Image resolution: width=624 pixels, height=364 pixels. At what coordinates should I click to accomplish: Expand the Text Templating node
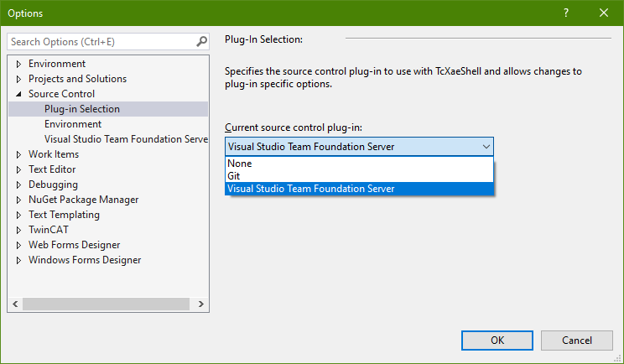[18, 215]
